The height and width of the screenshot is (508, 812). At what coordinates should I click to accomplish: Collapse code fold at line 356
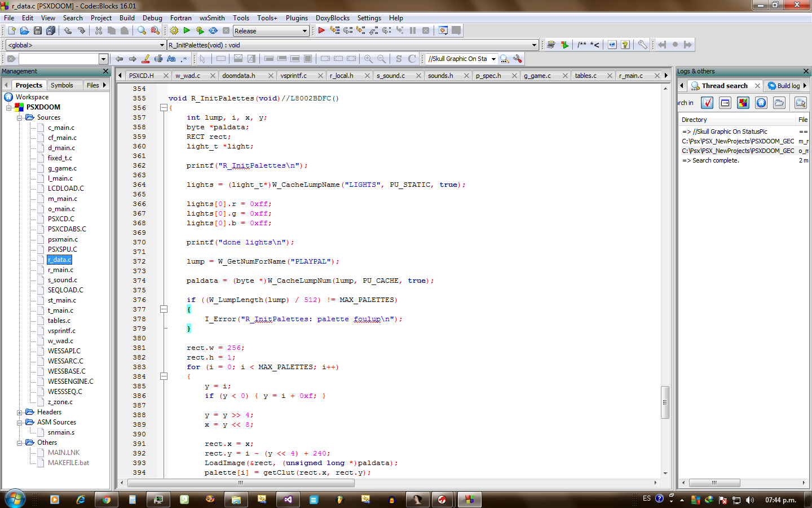click(164, 108)
